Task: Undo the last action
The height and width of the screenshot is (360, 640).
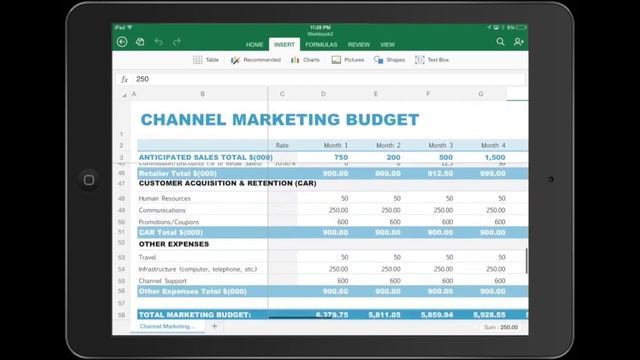Action: [158, 42]
